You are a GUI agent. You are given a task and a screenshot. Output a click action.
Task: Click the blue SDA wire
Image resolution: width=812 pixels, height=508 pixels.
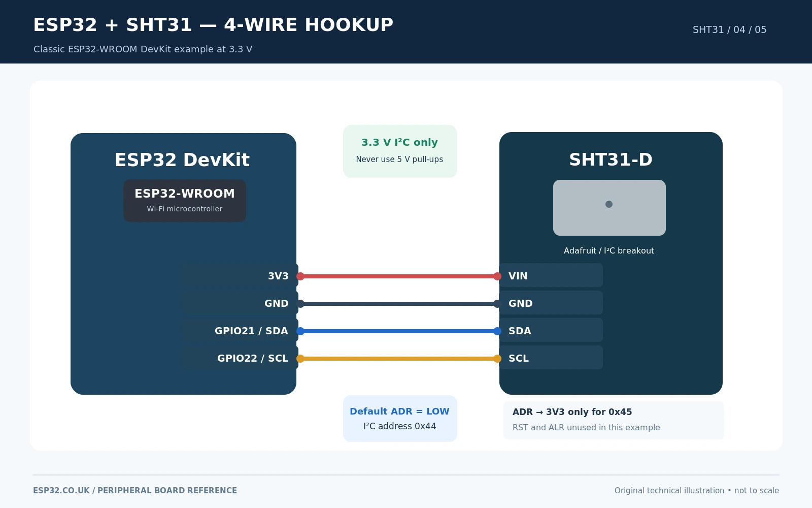click(x=399, y=331)
